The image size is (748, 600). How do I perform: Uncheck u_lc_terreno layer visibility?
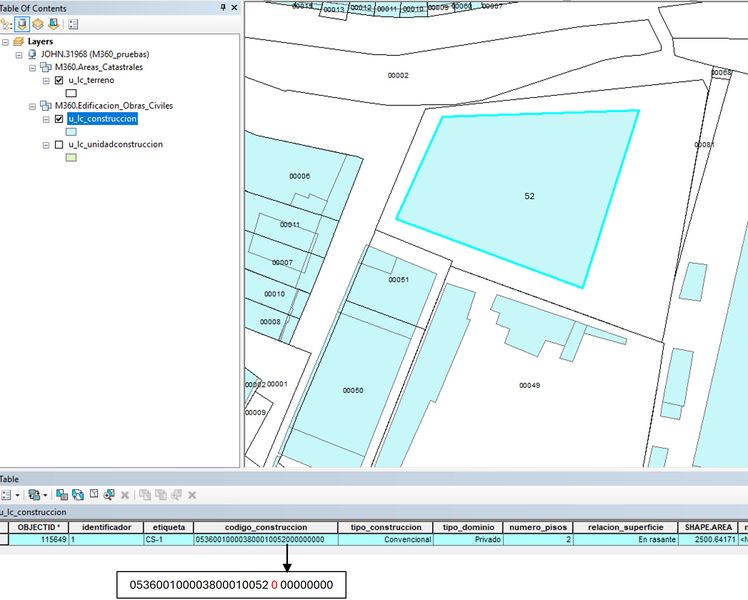[59, 80]
